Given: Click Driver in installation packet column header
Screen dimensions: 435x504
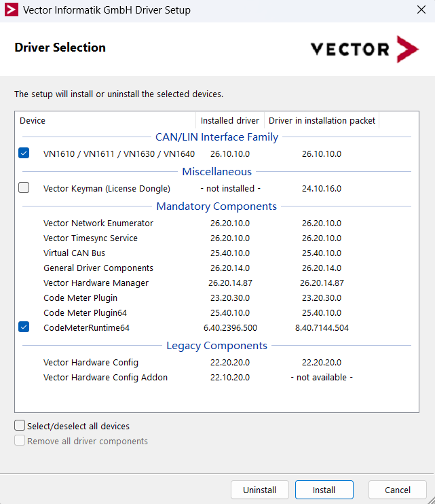Looking at the screenshot, I should 322,120.
